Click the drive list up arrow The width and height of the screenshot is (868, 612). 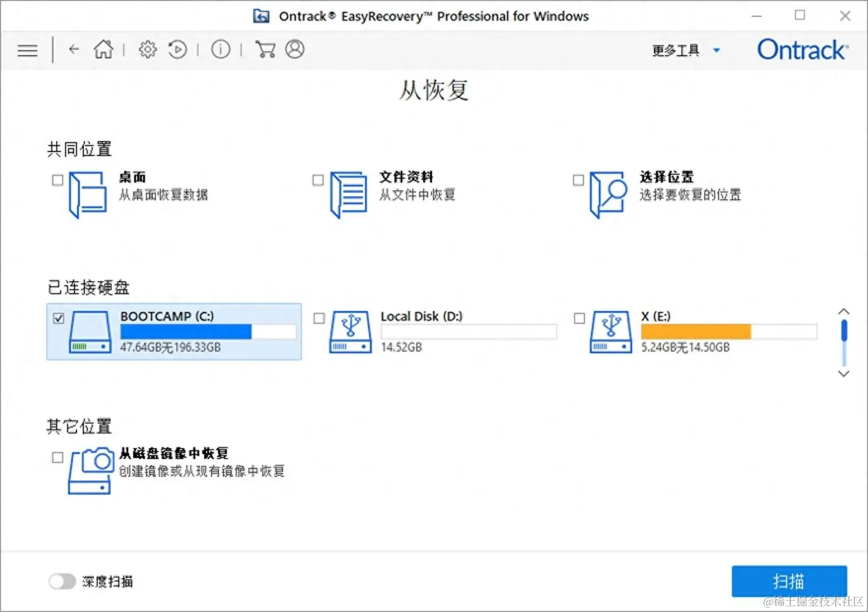click(843, 311)
